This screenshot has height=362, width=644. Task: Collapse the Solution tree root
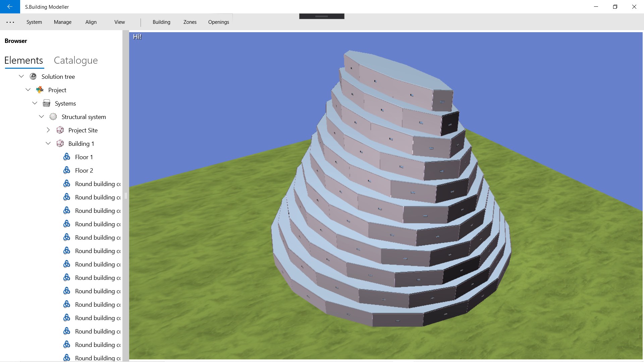[21, 76]
